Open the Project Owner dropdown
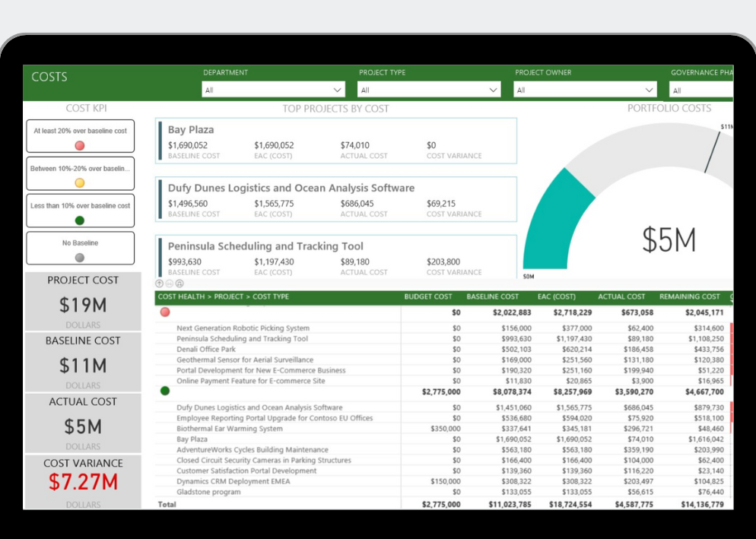This screenshot has height=539, width=756. pos(585,90)
